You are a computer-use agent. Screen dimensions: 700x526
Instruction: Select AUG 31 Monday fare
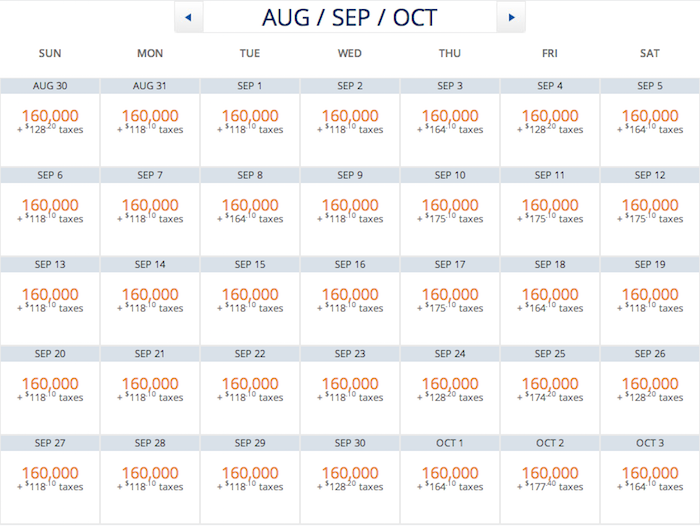pos(150,122)
